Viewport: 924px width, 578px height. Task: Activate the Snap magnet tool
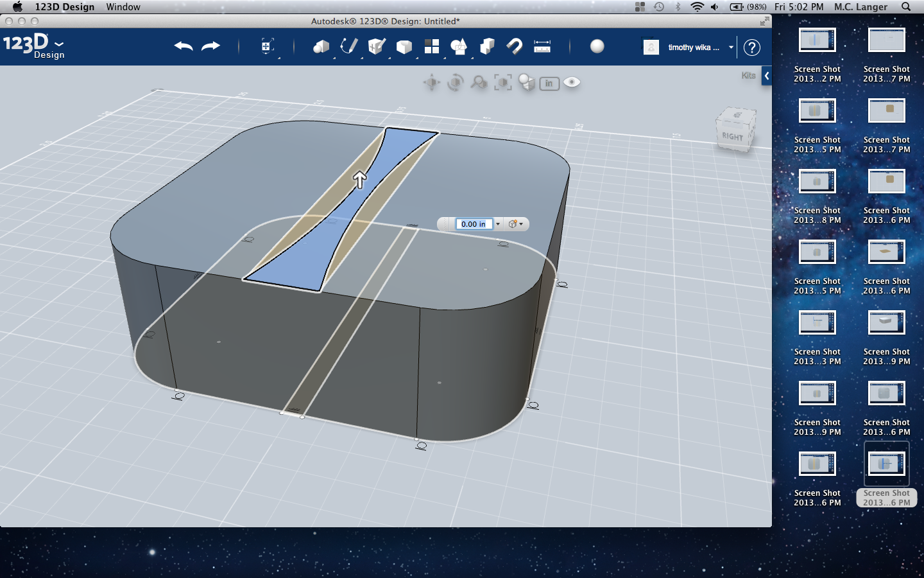(515, 46)
